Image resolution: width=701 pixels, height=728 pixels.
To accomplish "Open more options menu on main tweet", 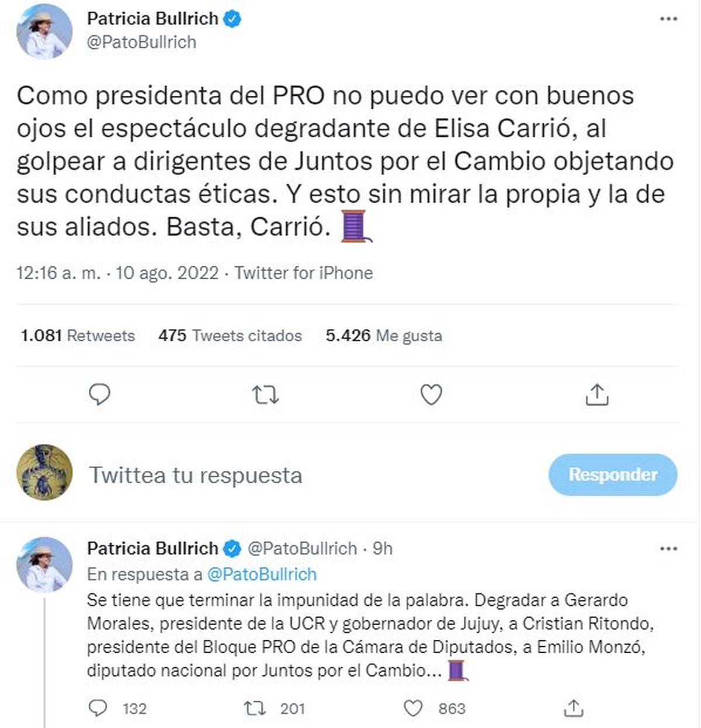I will [x=668, y=19].
